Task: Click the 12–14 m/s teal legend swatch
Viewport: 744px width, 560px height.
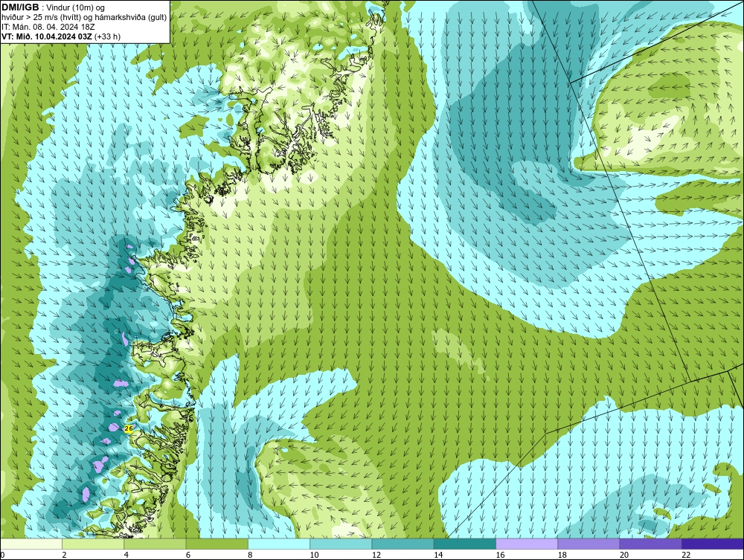Action: pos(403,544)
